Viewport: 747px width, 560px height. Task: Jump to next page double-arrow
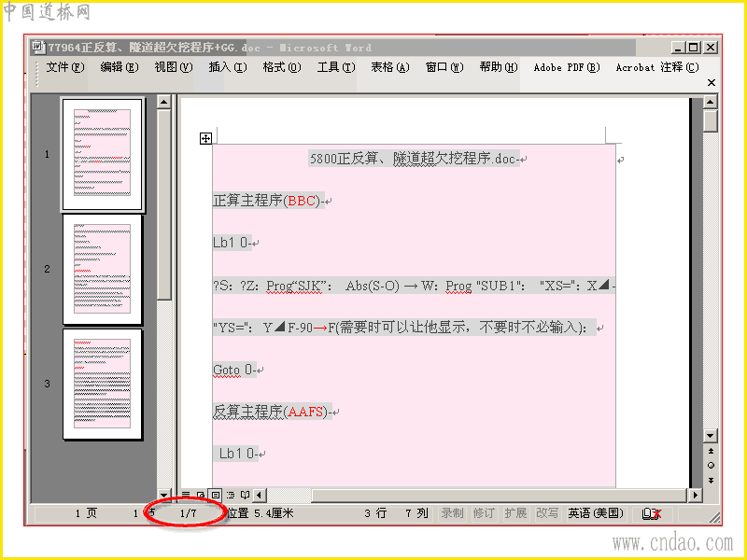[x=711, y=480]
